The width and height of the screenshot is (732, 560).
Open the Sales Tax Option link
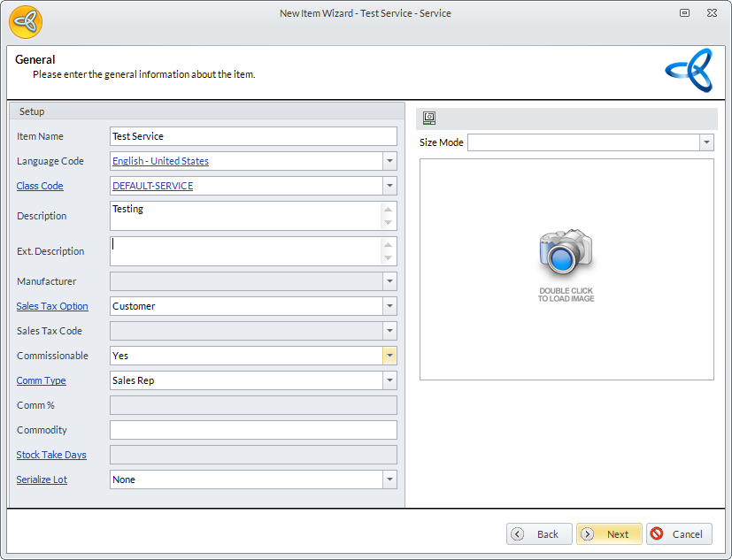(x=52, y=306)
